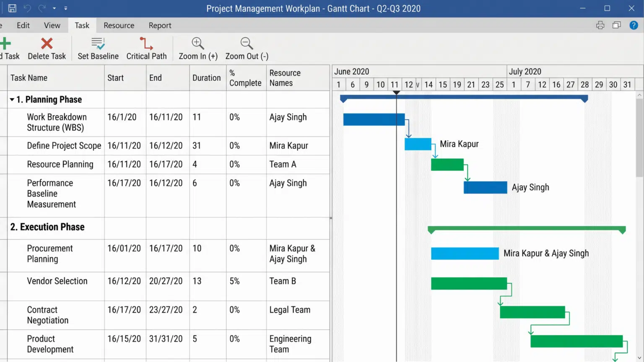
Task: Select the Procurement Planning task name
Action: (x=50, y=253)
